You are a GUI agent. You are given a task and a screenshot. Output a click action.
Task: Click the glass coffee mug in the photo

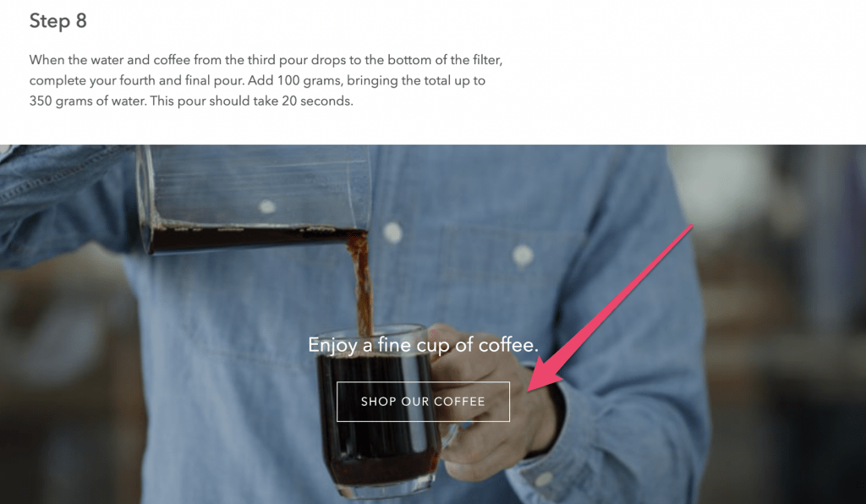pyautogui.click(x=381, y=411)
